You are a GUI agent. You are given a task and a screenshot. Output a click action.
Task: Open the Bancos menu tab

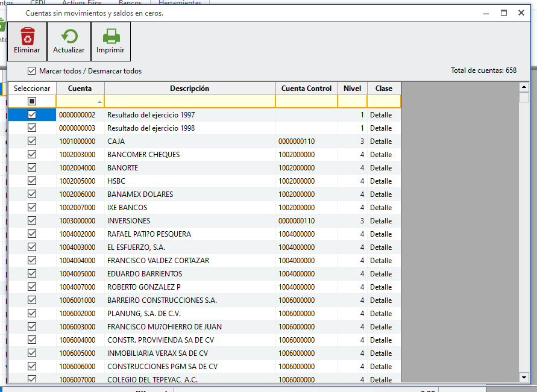click(130, 3)
